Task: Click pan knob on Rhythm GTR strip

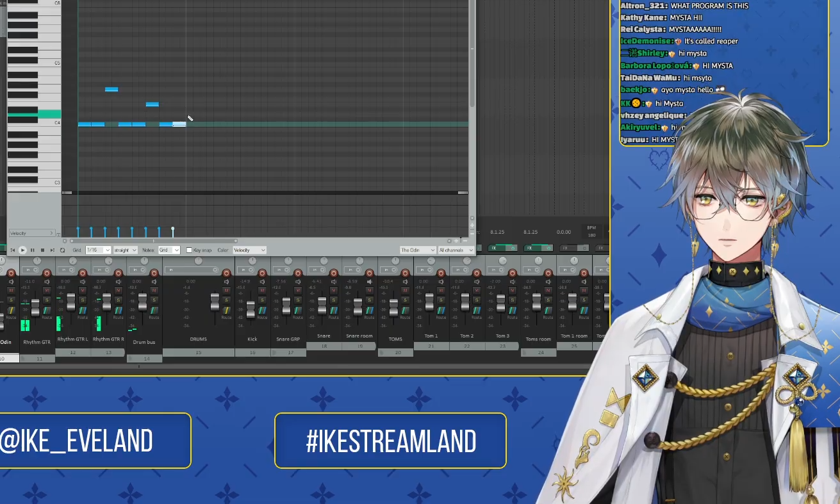Action: tap(37, 261)
